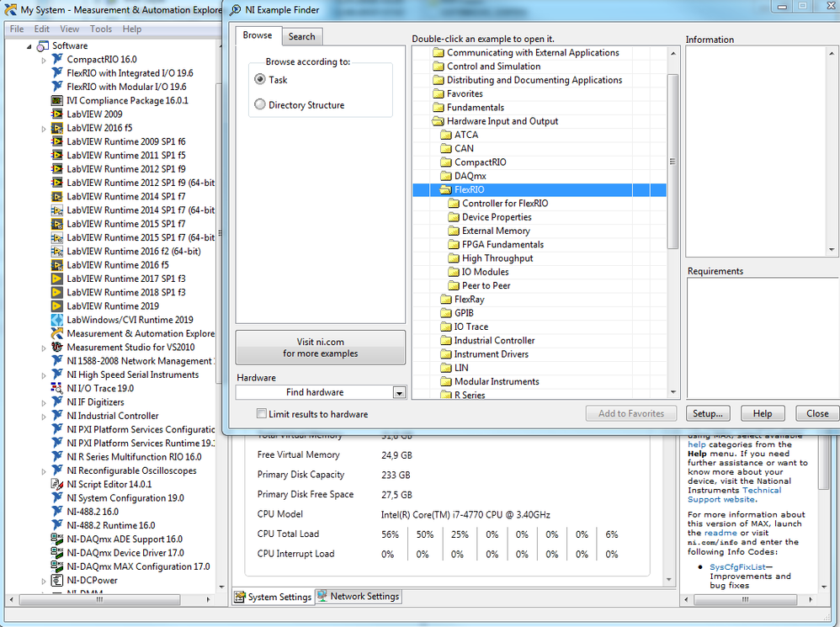Select the Controller for FlexRIO folder

pyautogui.click(x=505, y=203)
